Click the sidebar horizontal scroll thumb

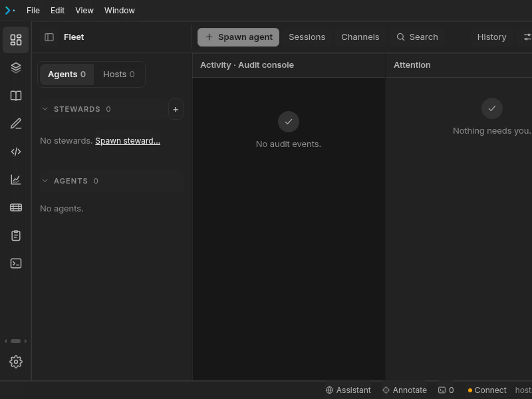tap(15, 341)
